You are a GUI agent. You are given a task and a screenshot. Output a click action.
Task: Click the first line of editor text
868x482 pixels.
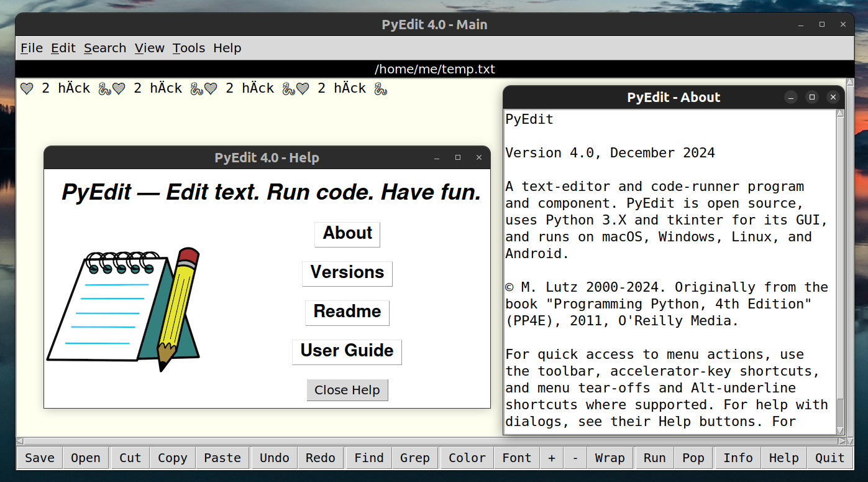[204, 88]
